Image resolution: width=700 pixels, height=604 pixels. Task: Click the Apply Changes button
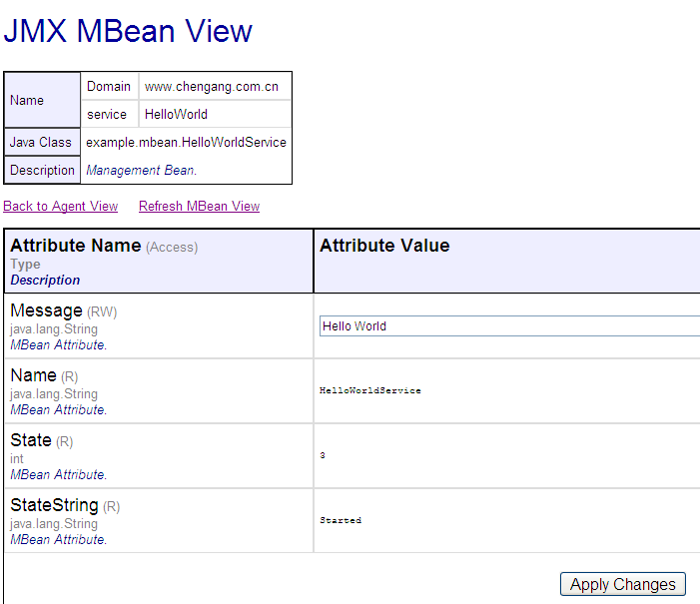tap(623, 584)
